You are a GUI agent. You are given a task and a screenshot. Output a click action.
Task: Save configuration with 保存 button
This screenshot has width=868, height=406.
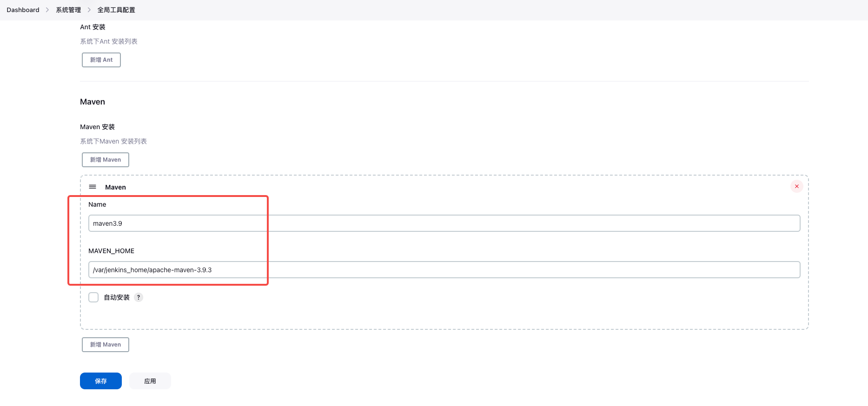pos(101,381)
